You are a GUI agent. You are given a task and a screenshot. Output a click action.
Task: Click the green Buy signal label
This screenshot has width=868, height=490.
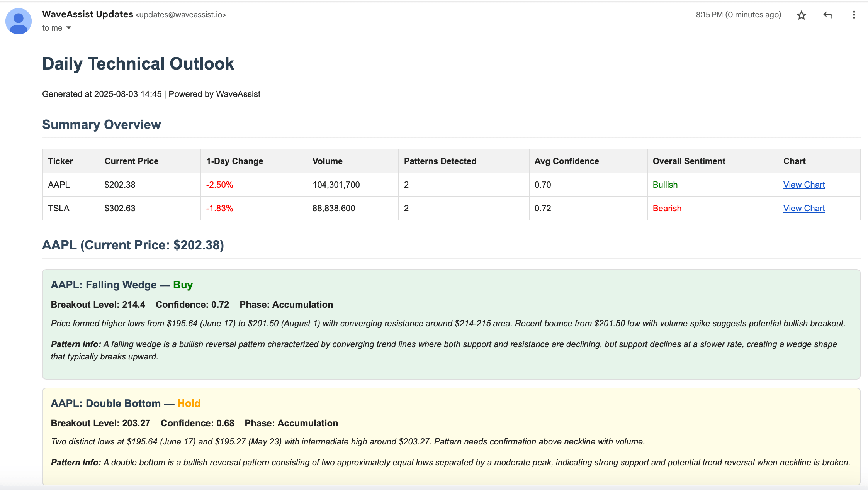tap(183, 285)
